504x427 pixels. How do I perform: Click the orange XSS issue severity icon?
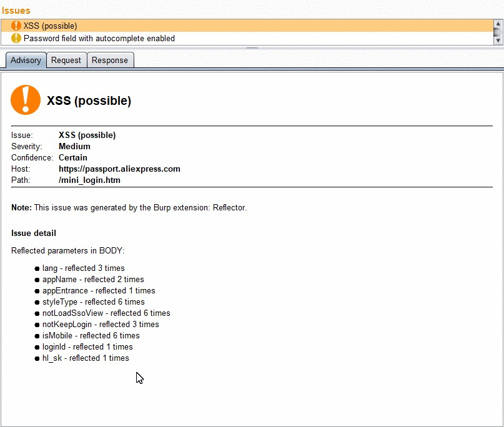coord(16,26)
